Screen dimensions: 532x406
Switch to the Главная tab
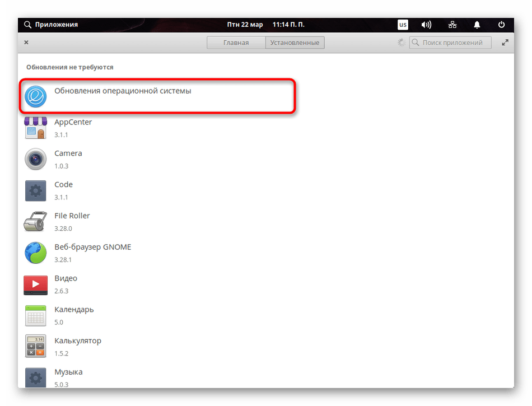pyautogui.click(x=236, y=43)
